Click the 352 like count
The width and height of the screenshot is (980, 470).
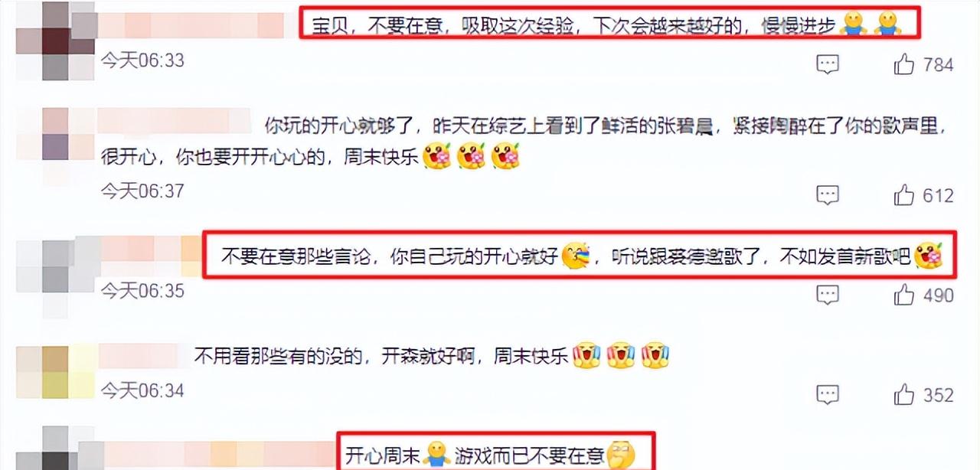click(x=939, y=396)
